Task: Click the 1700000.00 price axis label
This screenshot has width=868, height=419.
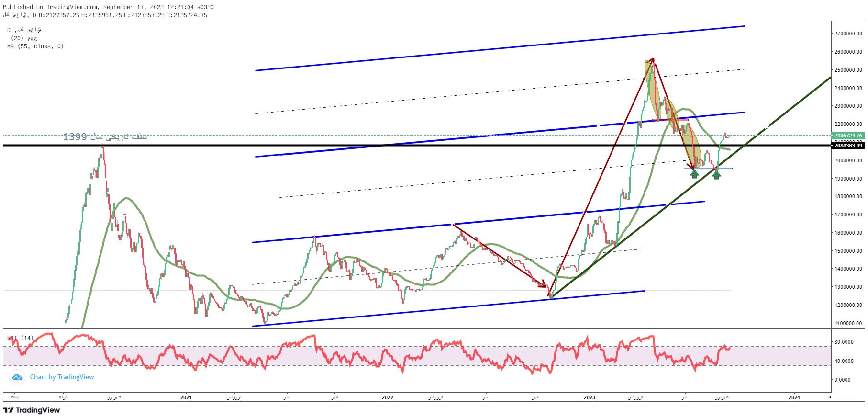Action: [x=848, y=215]
